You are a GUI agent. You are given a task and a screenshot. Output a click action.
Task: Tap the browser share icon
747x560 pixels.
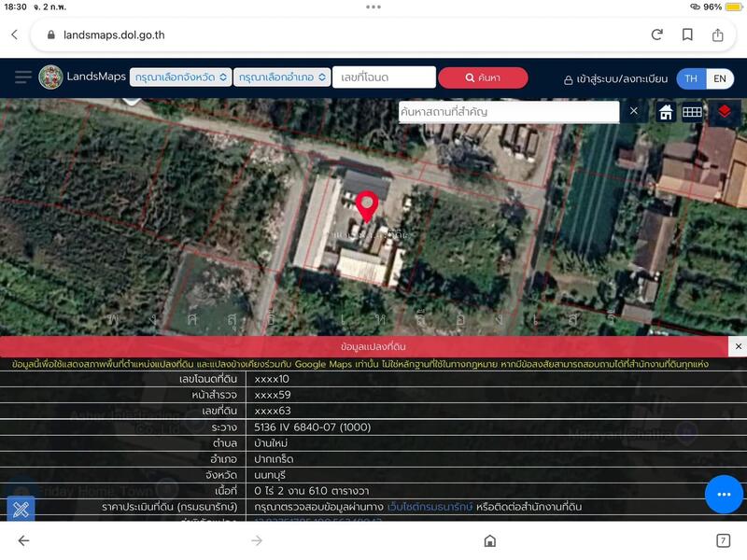718,35
